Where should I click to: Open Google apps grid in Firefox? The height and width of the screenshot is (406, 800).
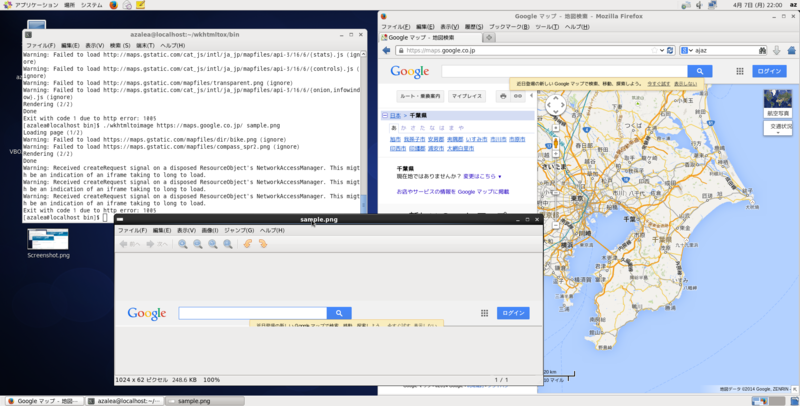pyautogui.click(x=740, y=71)
